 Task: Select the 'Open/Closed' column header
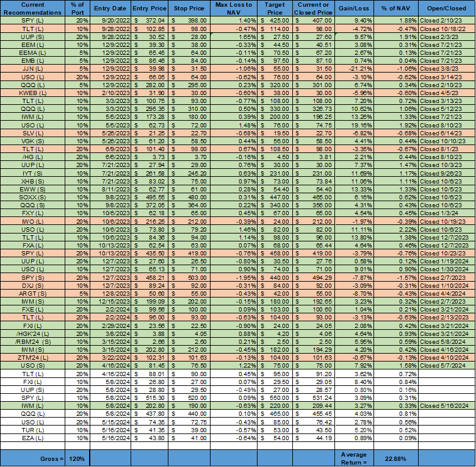pyautogui.click(x=447, y=9)
